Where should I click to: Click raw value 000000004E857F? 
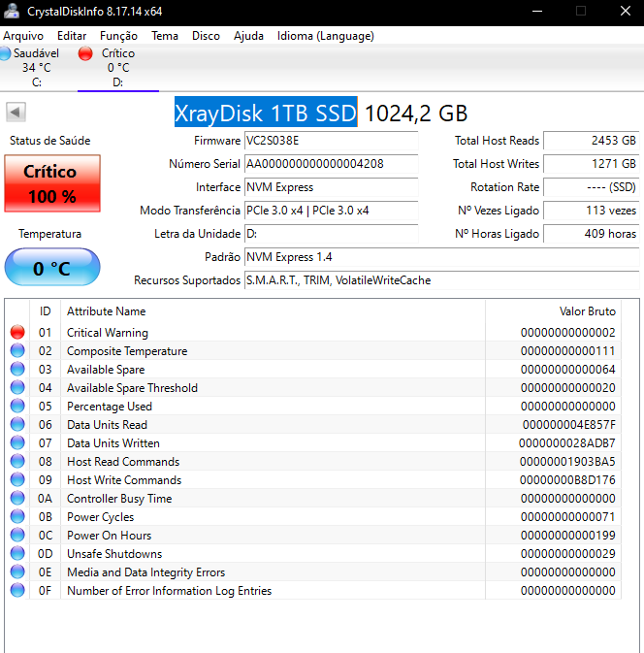568,425
